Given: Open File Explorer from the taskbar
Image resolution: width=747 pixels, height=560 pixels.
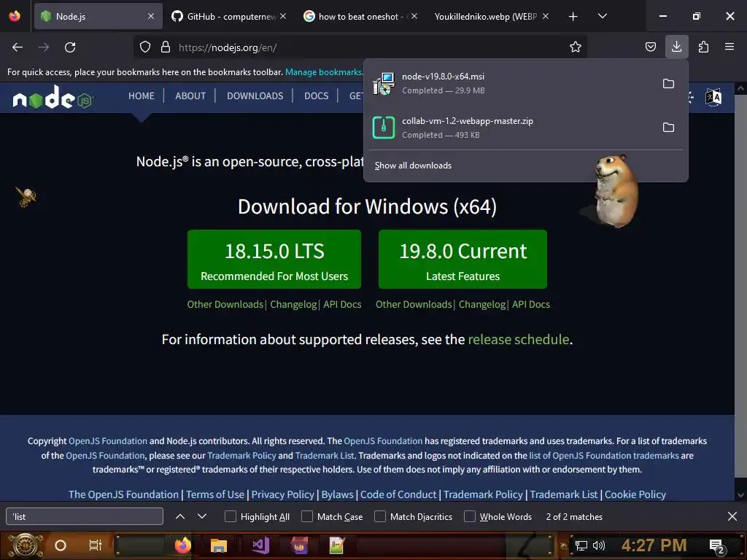Looking at the screenshot, I should (219, 545).
